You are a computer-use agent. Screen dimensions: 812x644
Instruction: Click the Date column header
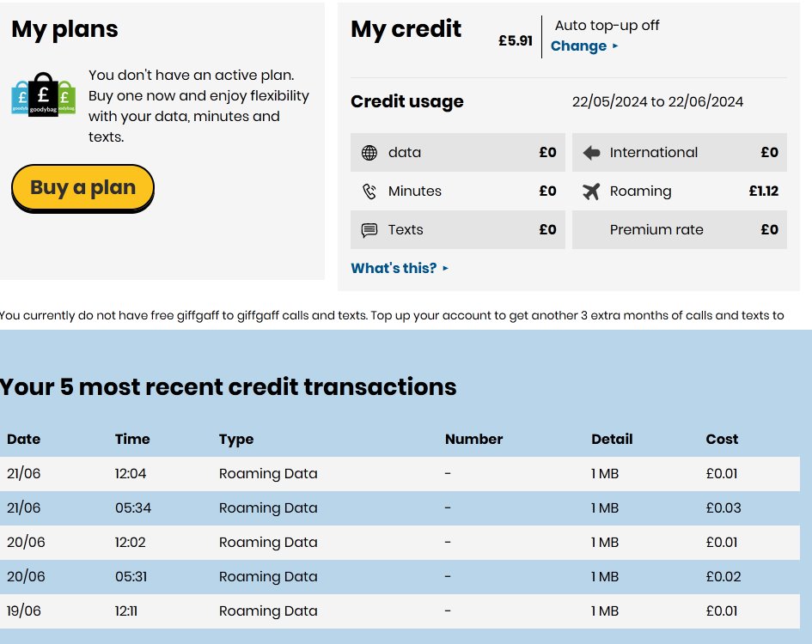point(24,439)
